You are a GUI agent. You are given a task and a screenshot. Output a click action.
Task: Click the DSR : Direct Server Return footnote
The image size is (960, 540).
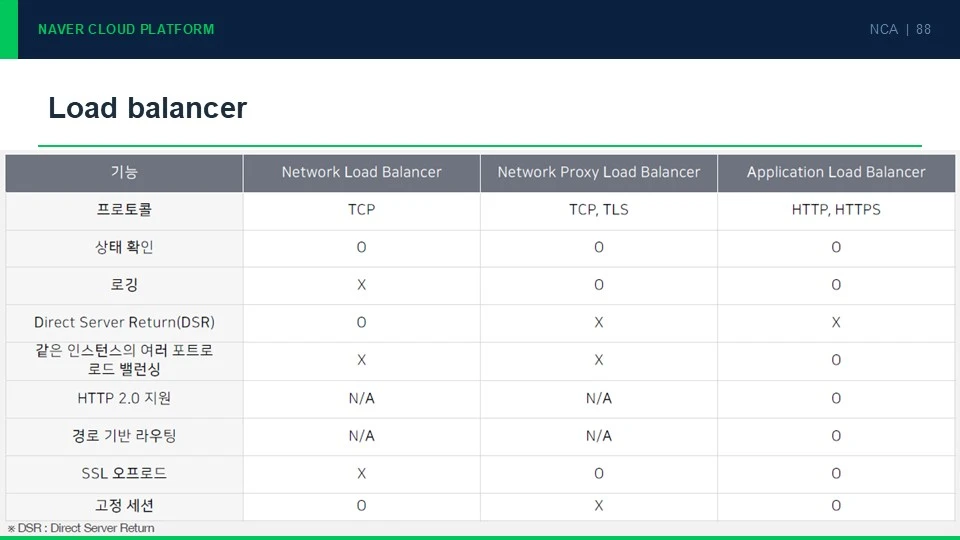pos(81,528)
